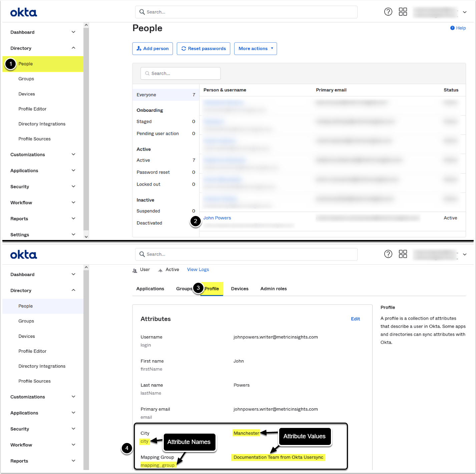Select People in the user profile page sidebar
The height and width of the screenshot is (474, 476).
click(43, 306)
